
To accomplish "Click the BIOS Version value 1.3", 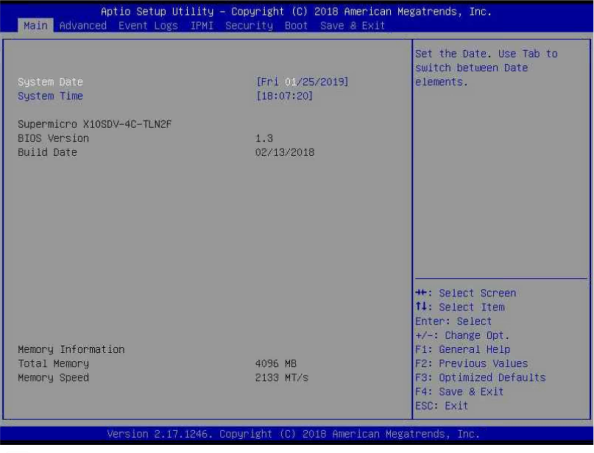I will point(264,138).
